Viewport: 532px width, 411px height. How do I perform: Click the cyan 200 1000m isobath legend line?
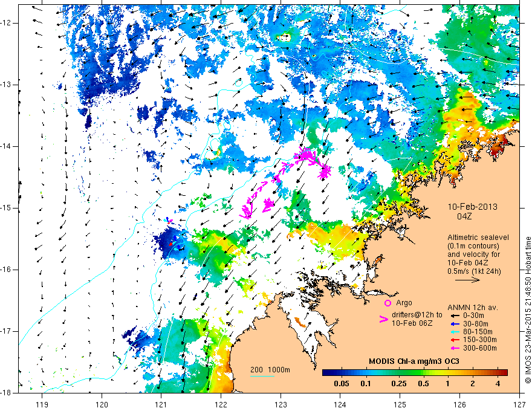[x=262, y=377]
